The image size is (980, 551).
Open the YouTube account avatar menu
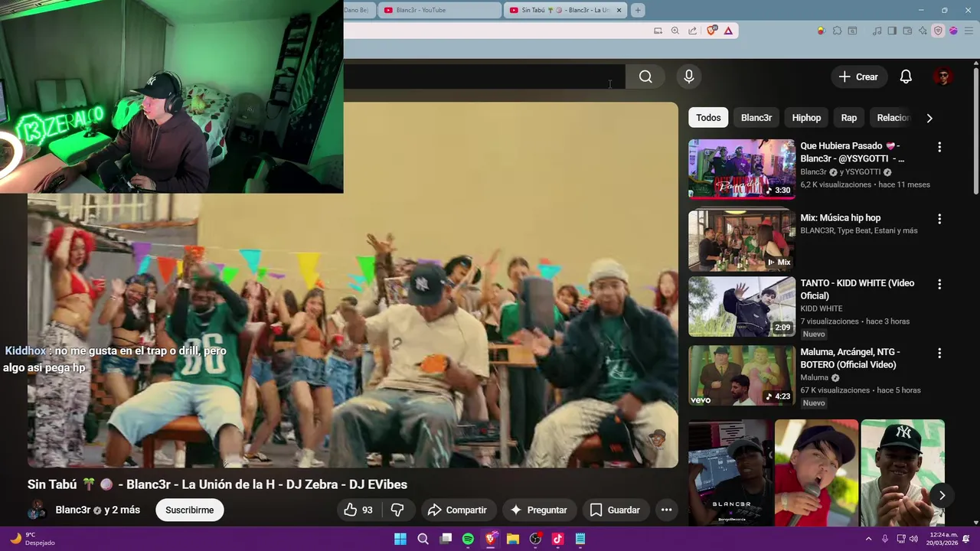tap(943, 77)
